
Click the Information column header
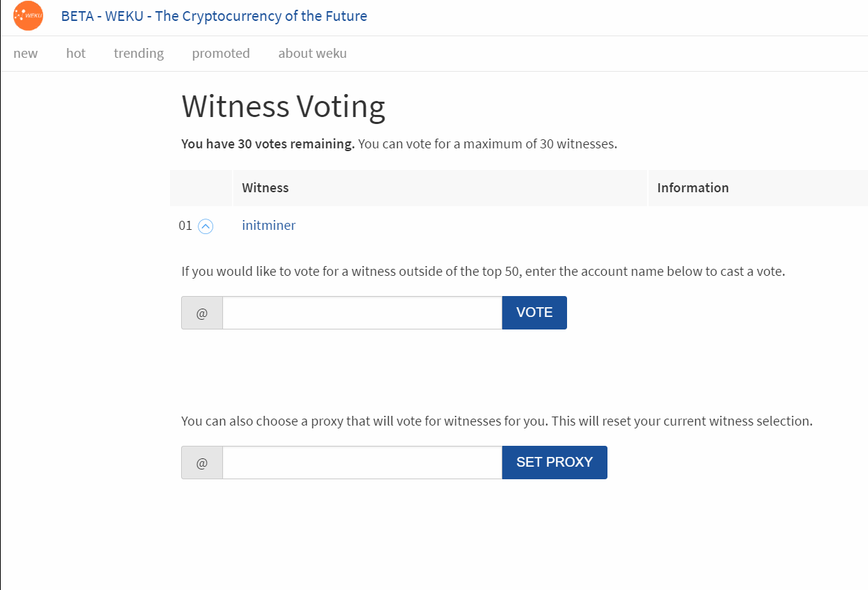(x=692, y=188)
